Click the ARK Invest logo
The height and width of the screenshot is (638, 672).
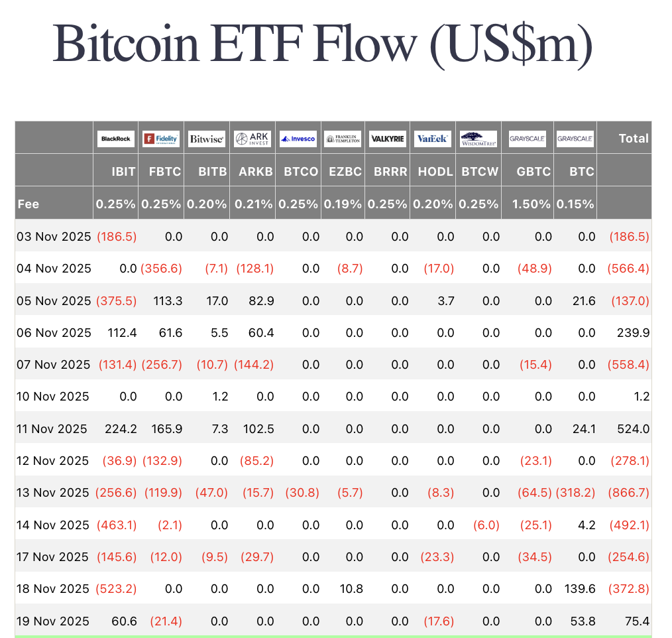coord(252,139)
